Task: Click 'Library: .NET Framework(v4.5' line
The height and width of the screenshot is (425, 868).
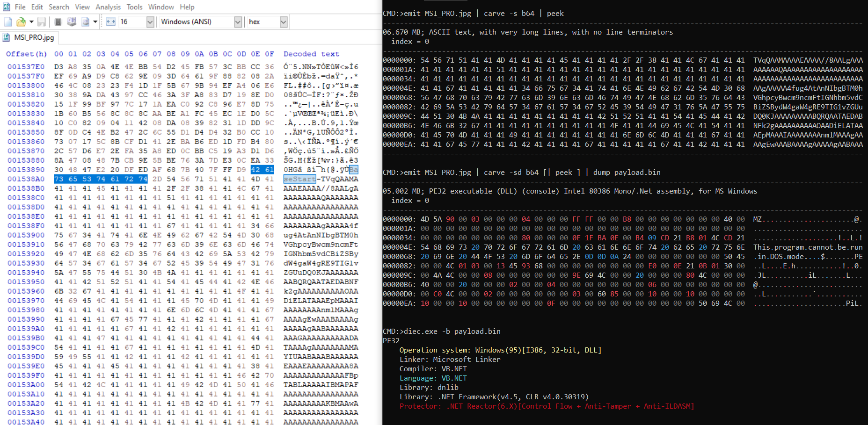Action: point(494,397)
